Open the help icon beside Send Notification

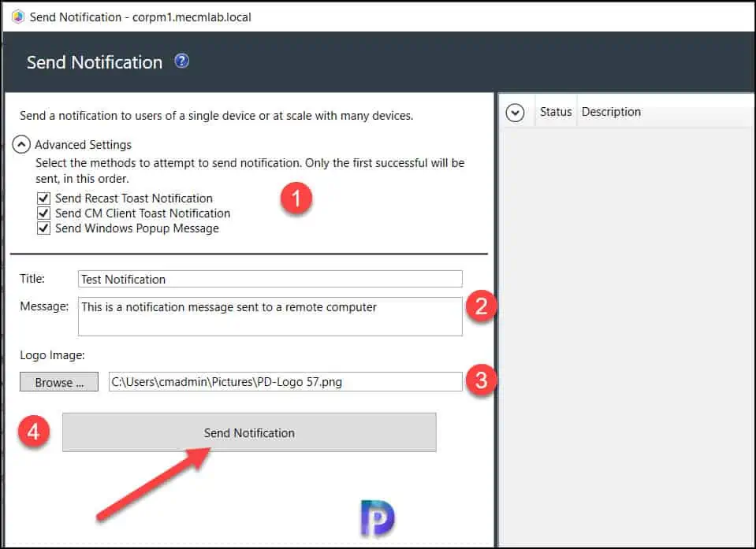(x=182, y=61)
